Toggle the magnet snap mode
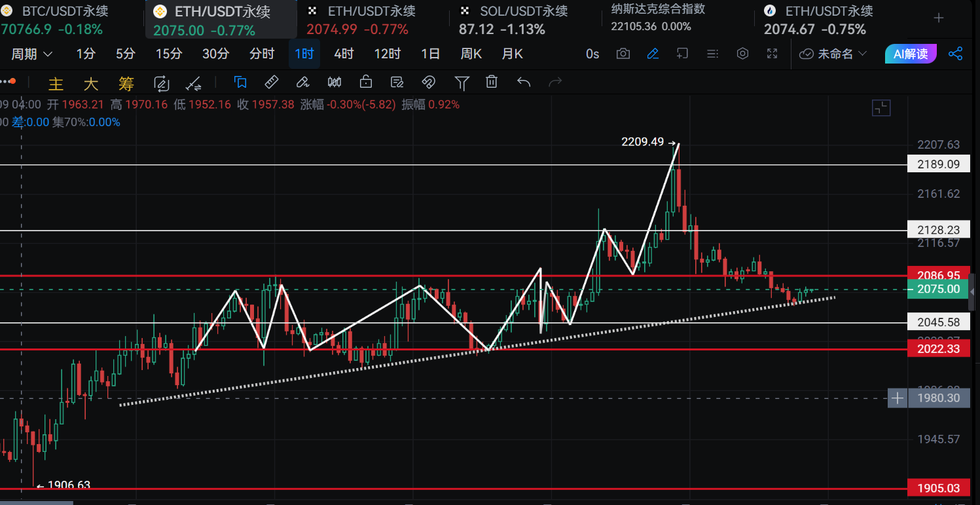The width and height of the screenshot is (980, 505). coord(428,83)
